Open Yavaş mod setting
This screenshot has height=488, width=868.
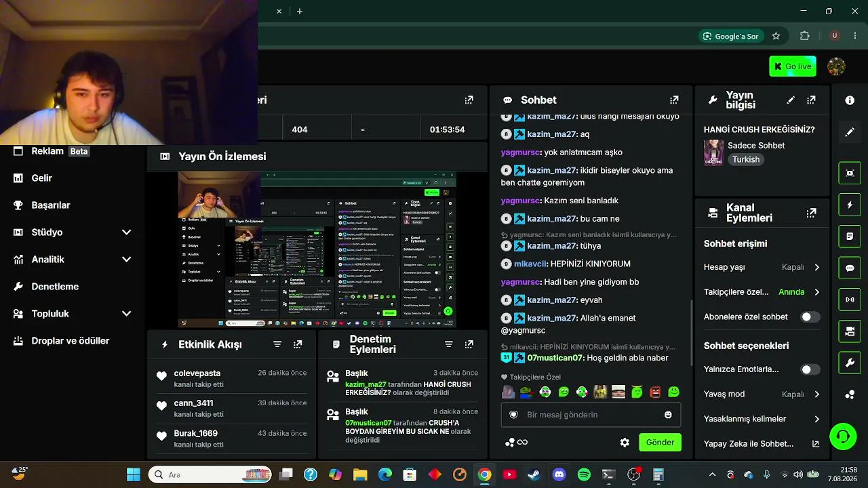tap(762, 394)
